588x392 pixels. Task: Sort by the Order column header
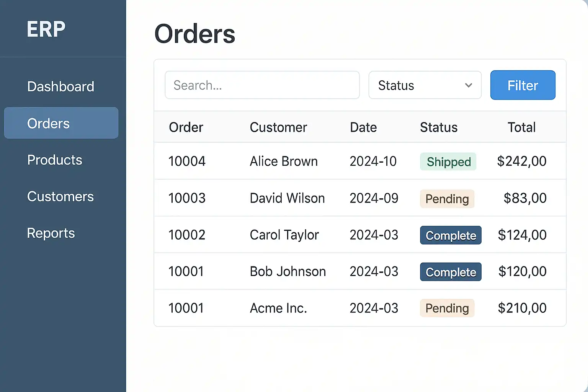[x=186, y=127]
